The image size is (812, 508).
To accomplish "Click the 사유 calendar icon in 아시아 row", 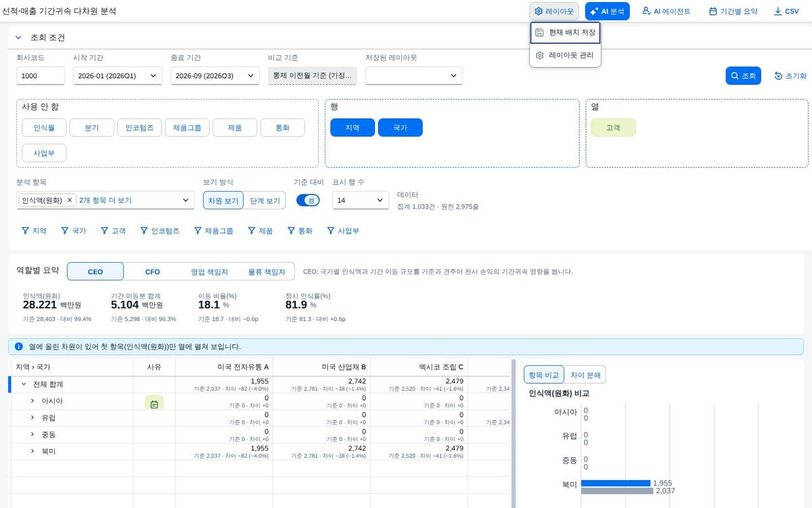I will tap(154, 404).
